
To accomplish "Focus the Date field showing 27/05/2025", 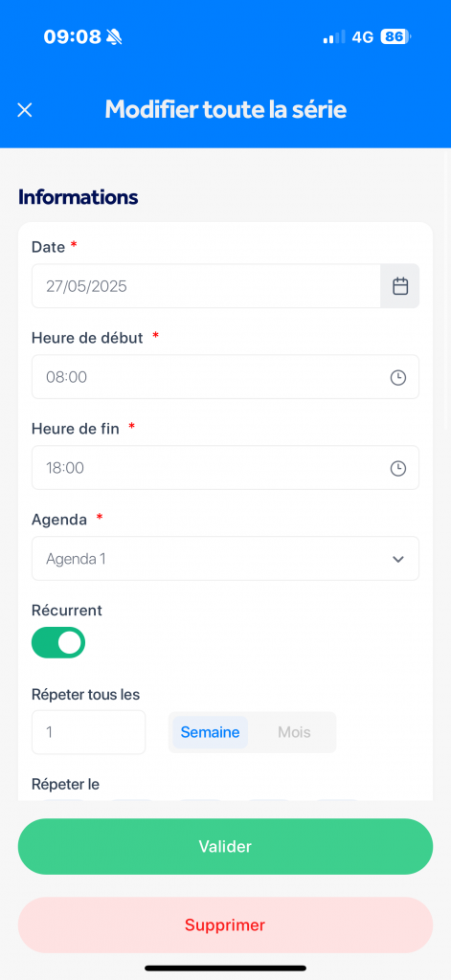I will (206, 286).
